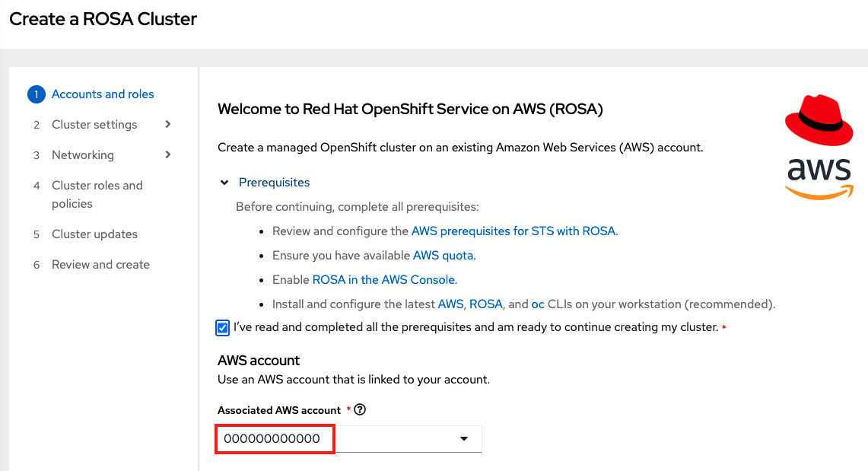
Task: Jump to Cluster updates step
Action: (x=94, y=234)
